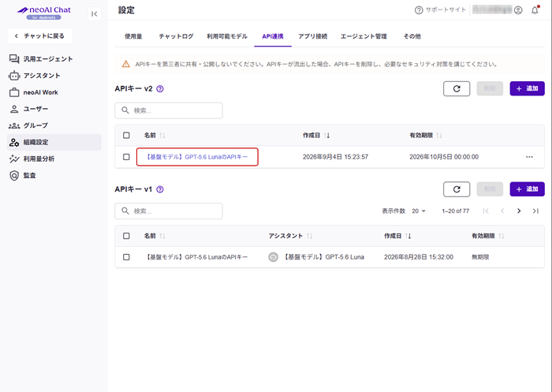552x392 pixels.
Task: Click 追加 button in APIキー v2 section
Action: click(527, 89)
